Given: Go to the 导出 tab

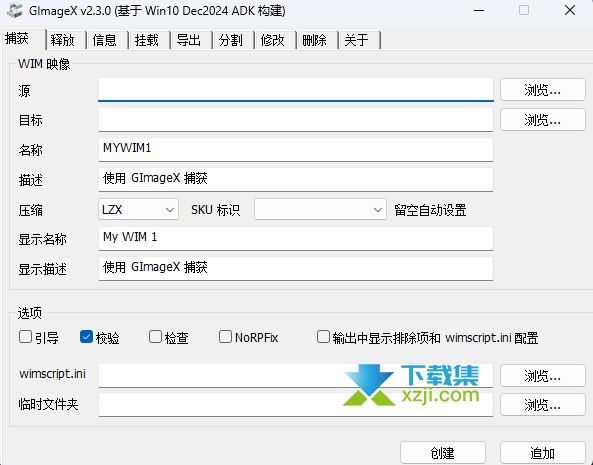Looking at the screenshot, I should tap(189, 40).
